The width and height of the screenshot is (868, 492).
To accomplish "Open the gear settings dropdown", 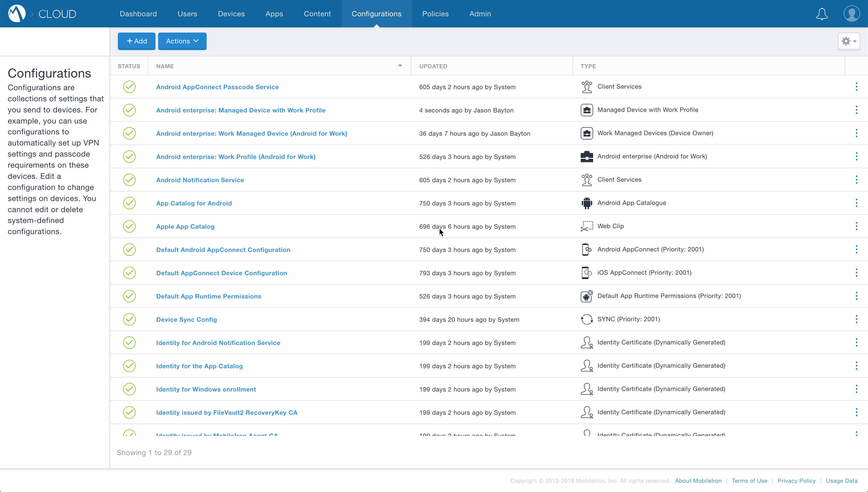I will (x=849, y=41).
